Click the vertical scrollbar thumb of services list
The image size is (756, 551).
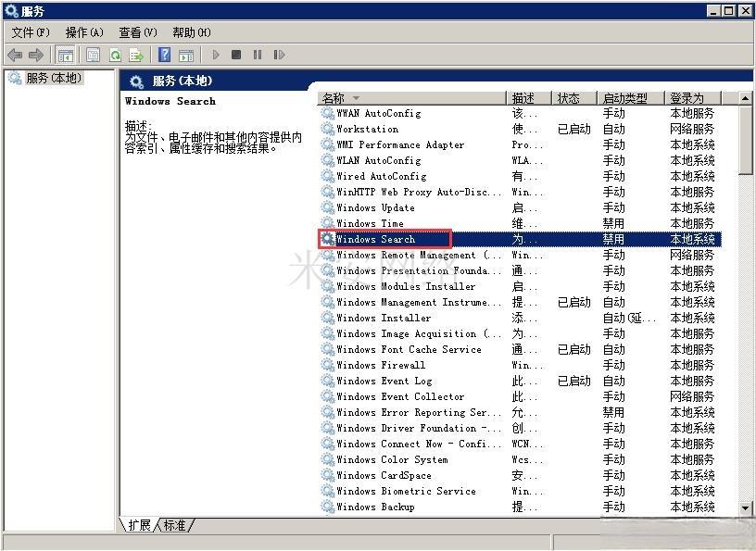(745, 140)
